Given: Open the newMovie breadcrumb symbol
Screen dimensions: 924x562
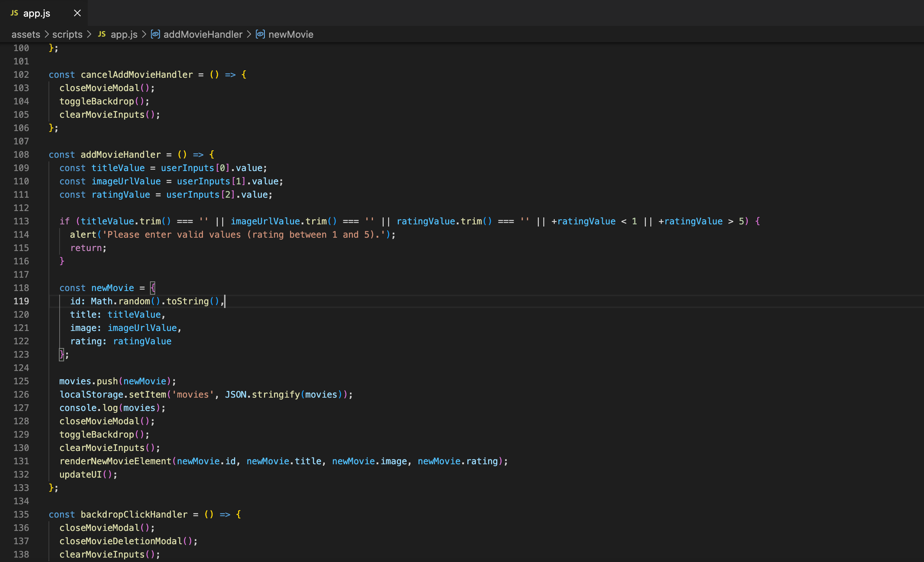Looking at the screenshot, I should coord(291,34).
